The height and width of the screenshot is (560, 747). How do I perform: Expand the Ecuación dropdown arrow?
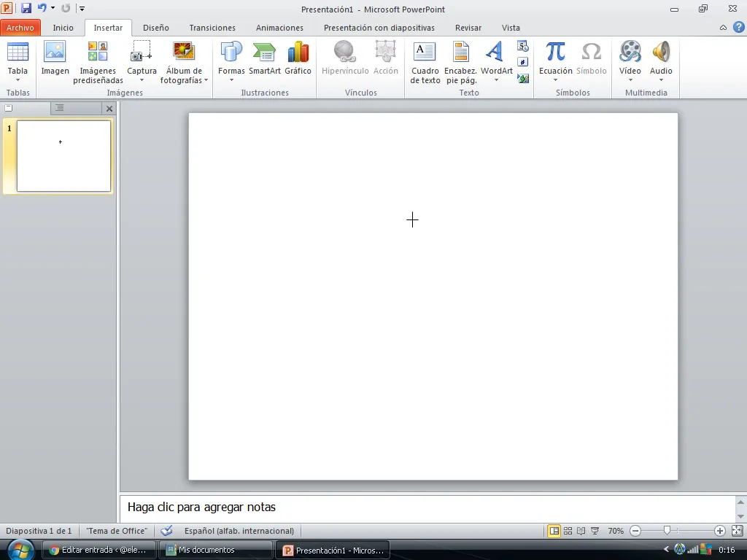555,80
